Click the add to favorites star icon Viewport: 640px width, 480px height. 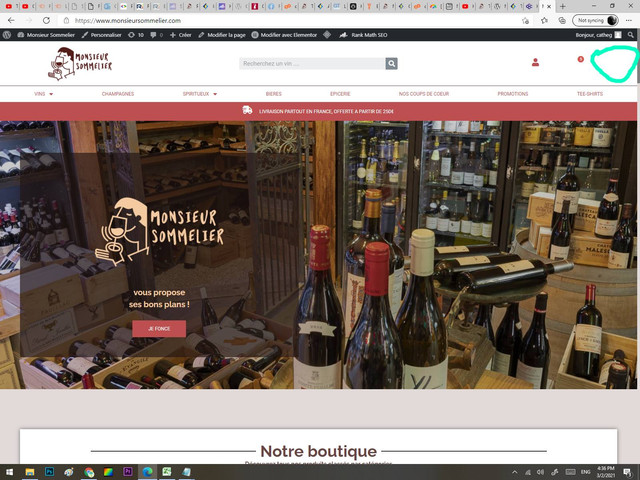pyautogui.click(x=525, y=20)
